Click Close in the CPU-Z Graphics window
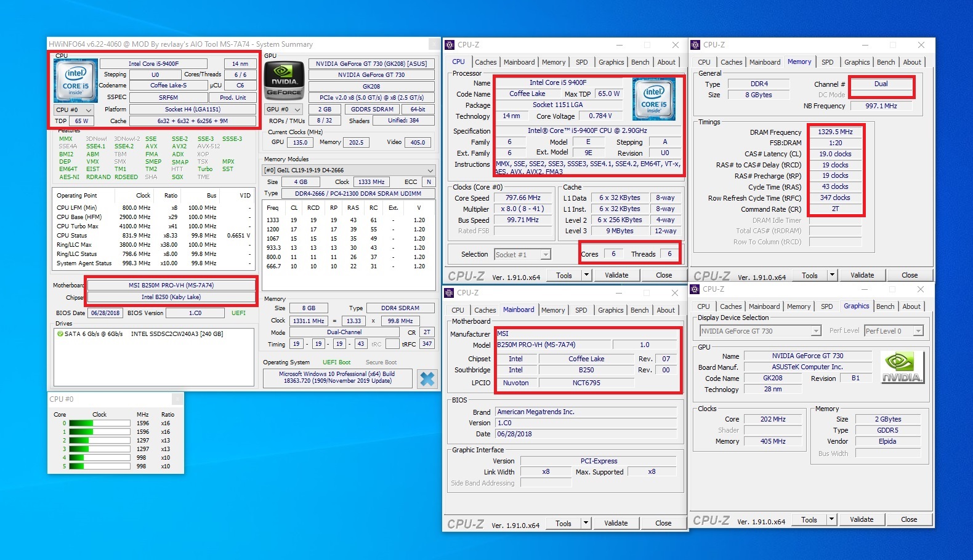973x560 pixels. click(x=909, y=519)
